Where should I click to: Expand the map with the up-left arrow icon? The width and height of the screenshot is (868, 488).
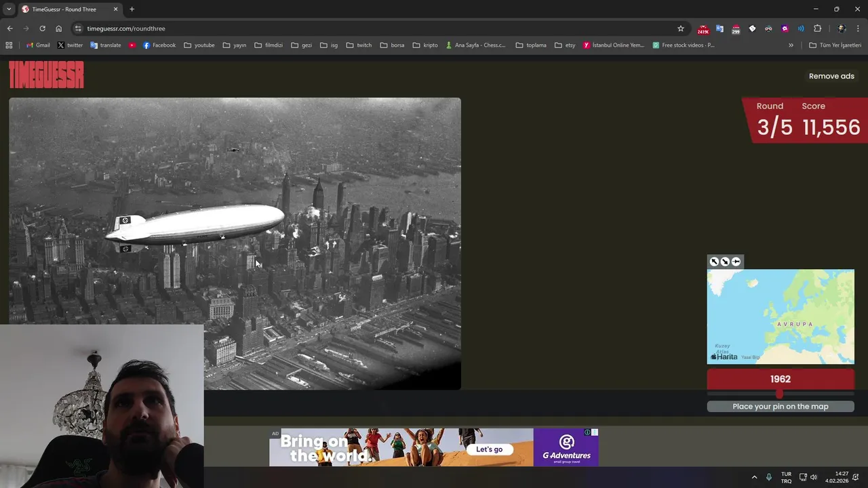714,262
